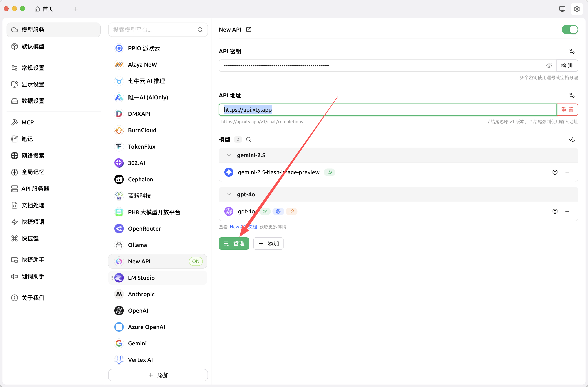Open the options icon next to API 地址
This screenshot has width=588, height=387.
pos(572,95)
